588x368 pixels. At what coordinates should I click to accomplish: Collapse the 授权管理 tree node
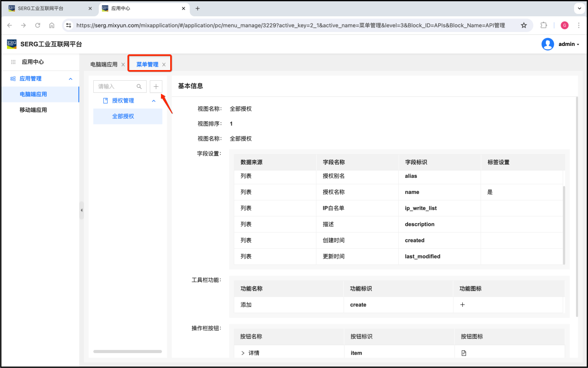click(x=154, y=101)
